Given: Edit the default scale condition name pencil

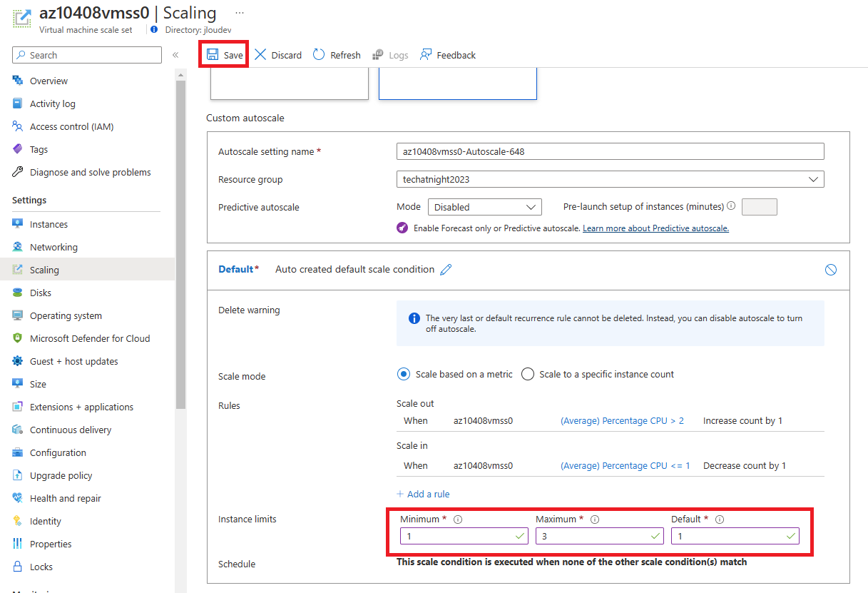Looking at the screenshot, I should coord(446,270).
